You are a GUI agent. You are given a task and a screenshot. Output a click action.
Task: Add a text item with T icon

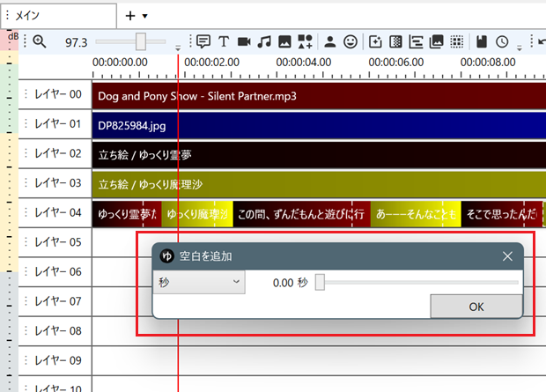224,41
